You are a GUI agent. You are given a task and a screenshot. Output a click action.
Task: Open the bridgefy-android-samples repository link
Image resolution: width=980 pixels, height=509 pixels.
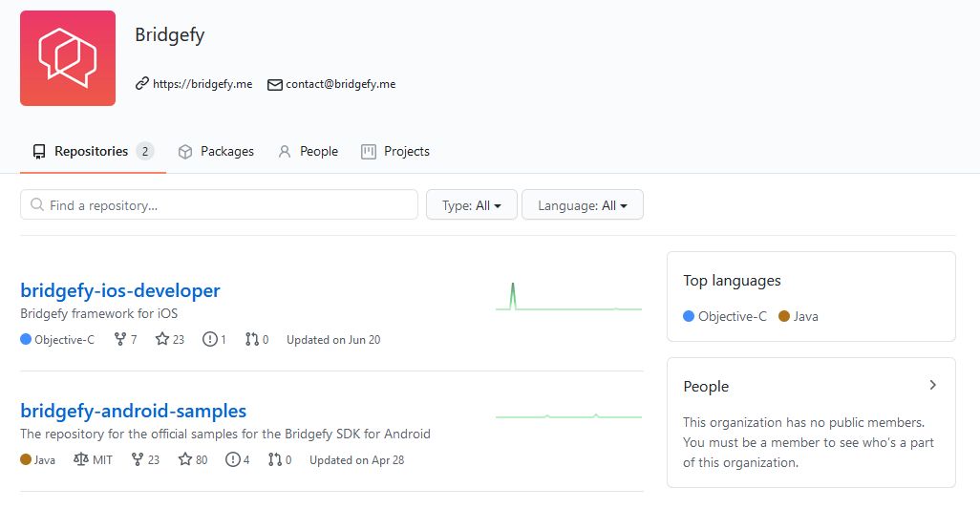[x=134, y=411]
